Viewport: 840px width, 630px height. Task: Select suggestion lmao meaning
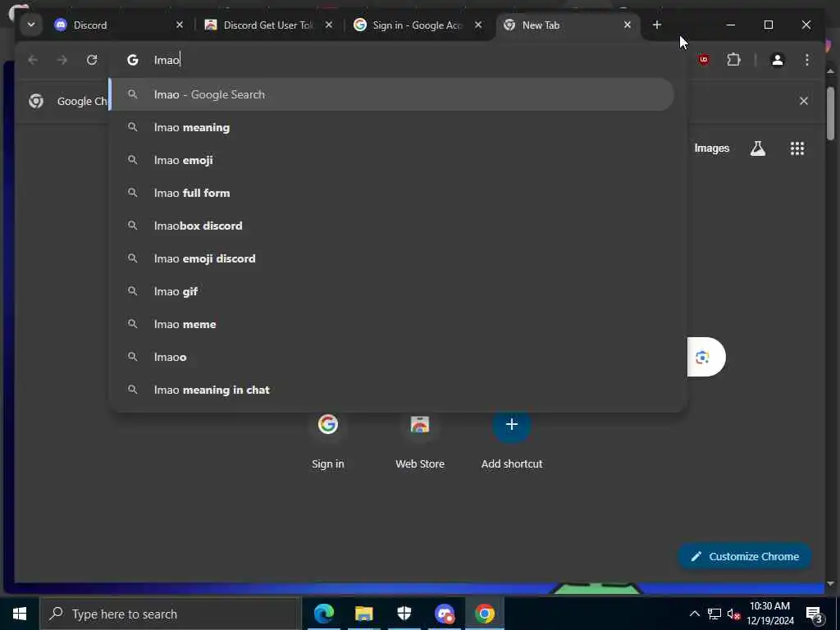(391, 127)
